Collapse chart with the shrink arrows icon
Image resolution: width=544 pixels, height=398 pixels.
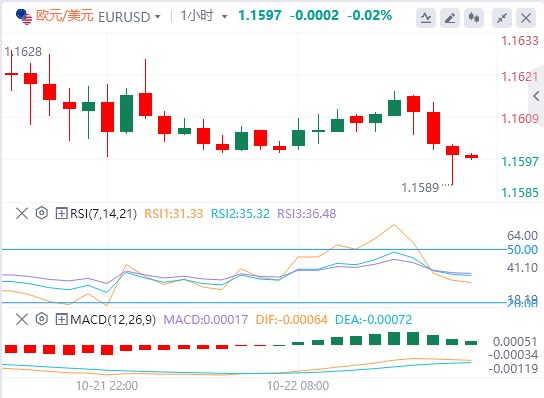point(502,18)
